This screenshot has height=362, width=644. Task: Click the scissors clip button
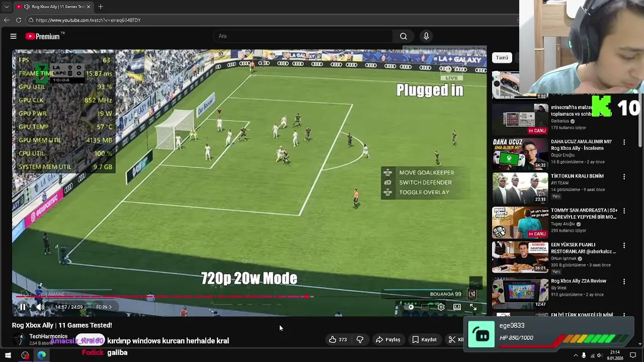452,340
